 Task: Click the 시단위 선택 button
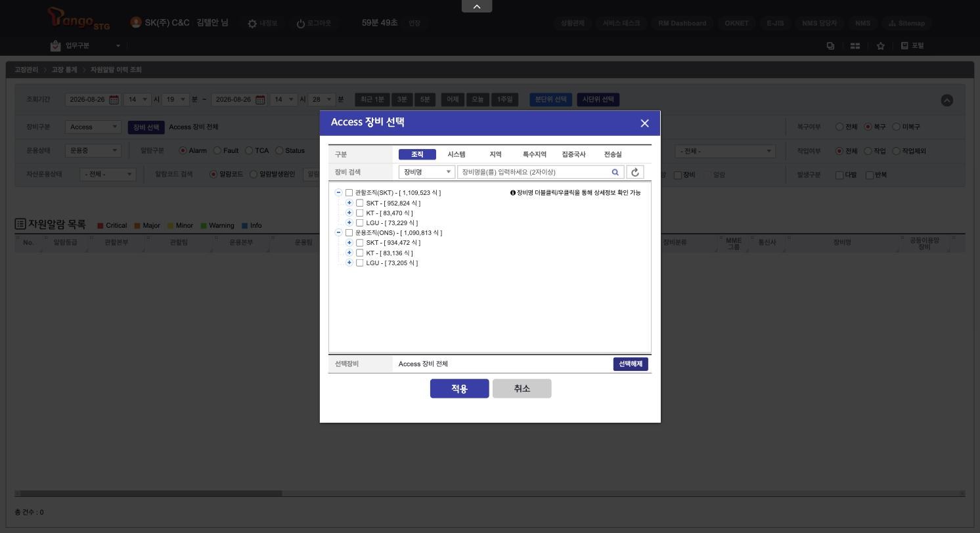598,100
